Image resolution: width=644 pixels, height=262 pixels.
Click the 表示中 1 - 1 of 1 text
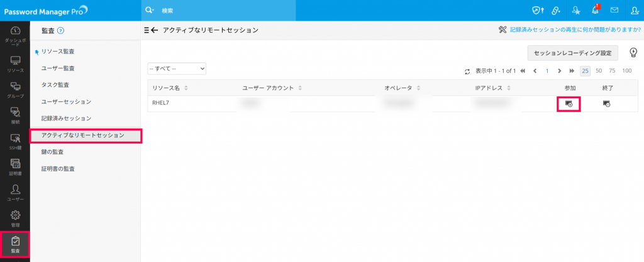click(x=496, y=71)
